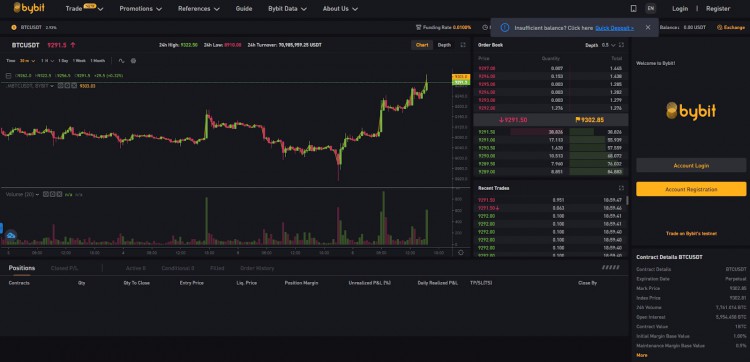Expand the Trade menu in navbar
Viewport: 750px width, 362px height.
(85, 9)
